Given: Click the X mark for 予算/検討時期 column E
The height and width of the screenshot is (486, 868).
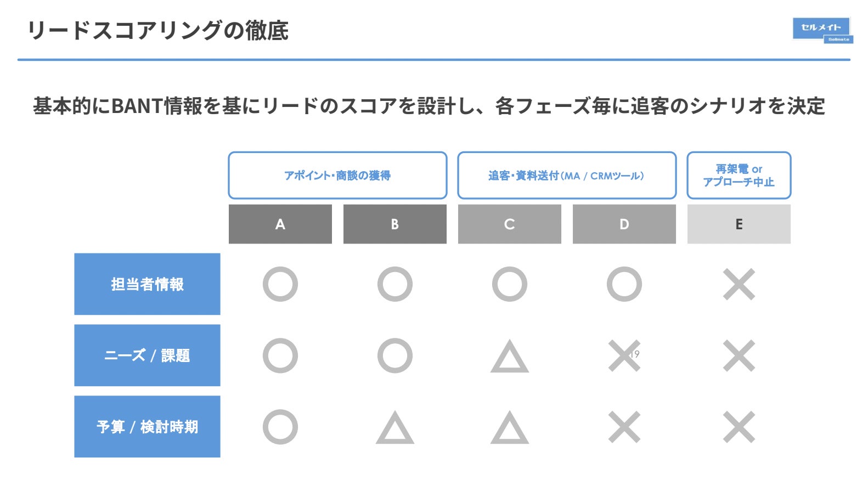Looking at the screenshot, I should [739, 427].
